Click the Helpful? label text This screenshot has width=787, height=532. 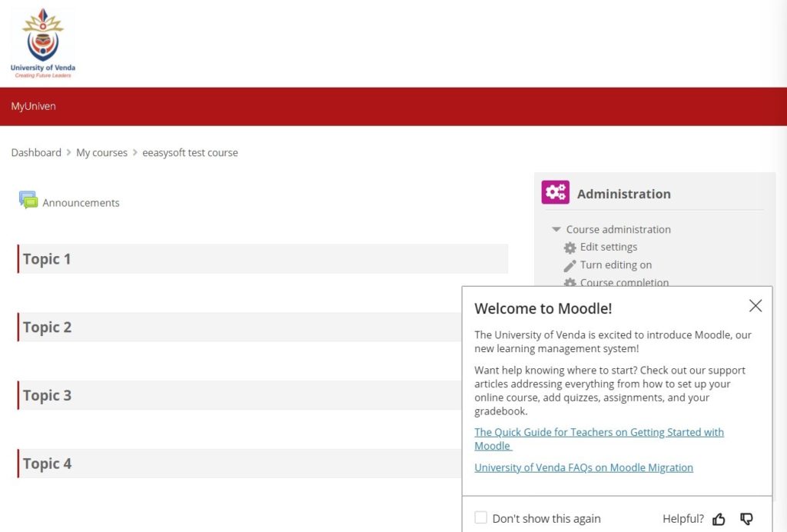point(683,518)
